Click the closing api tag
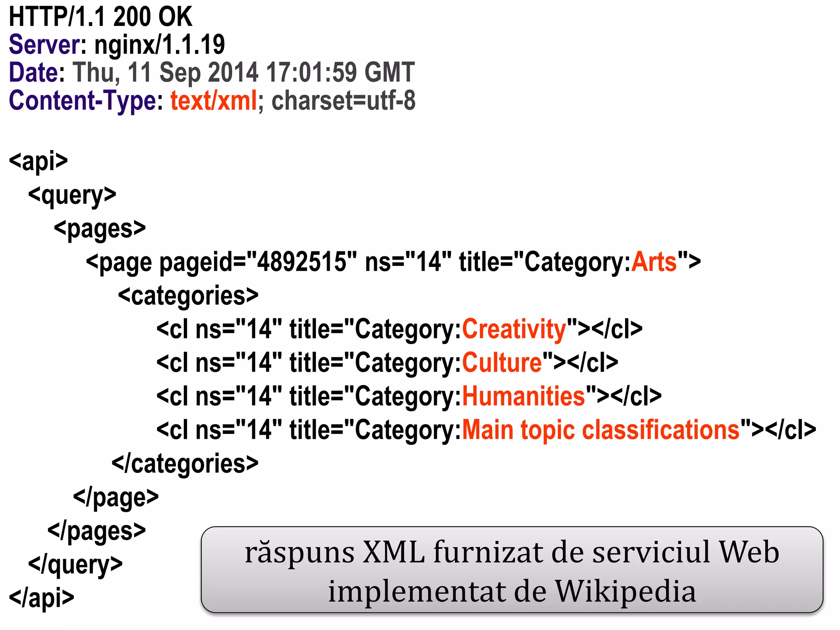Screen dimensions: 840x630 point(41,598)
